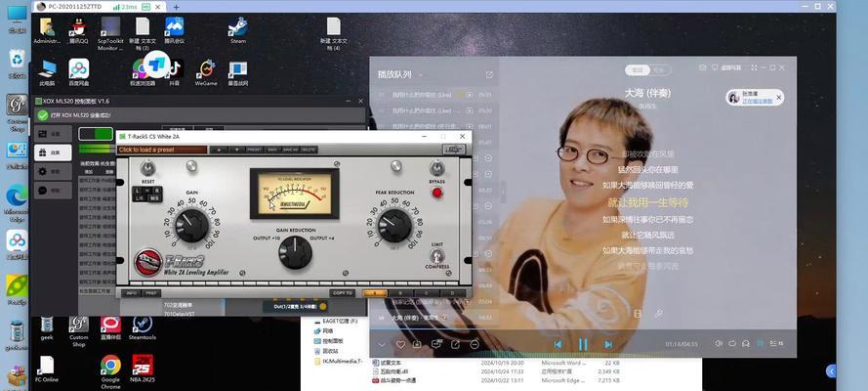Expand the 播放队列 dropdown arrow
Image resolution: width=868 pixels, height=391 pixels.
(420, 74)
